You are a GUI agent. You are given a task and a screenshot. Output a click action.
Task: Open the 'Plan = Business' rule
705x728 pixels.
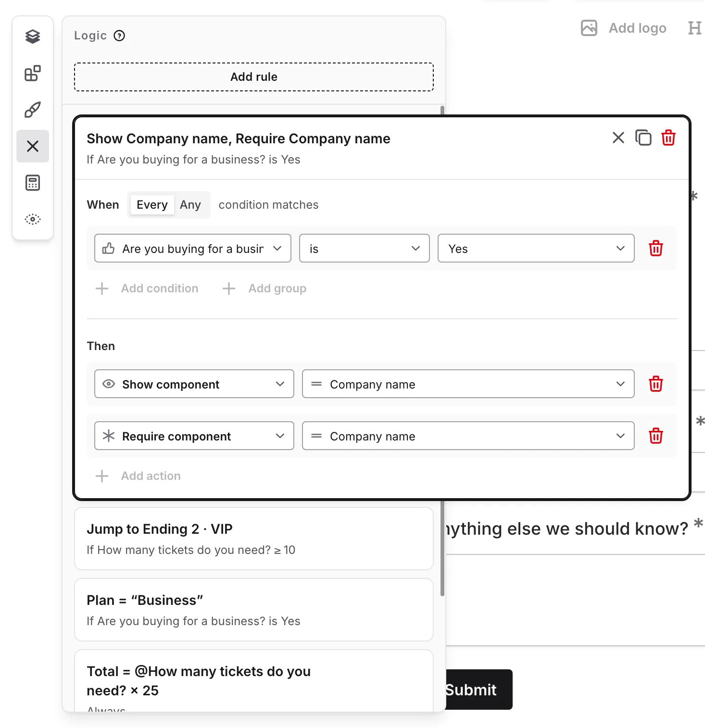(254, 610)
